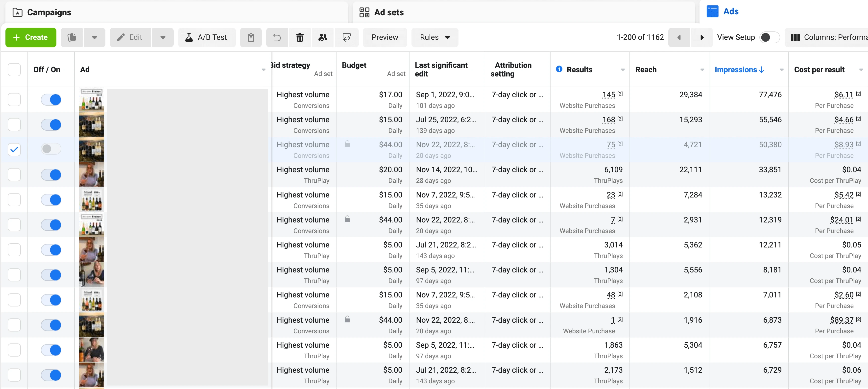Click the A/B Test button
This screenshot has width=868, height=389.
click(x=206, y=37)
